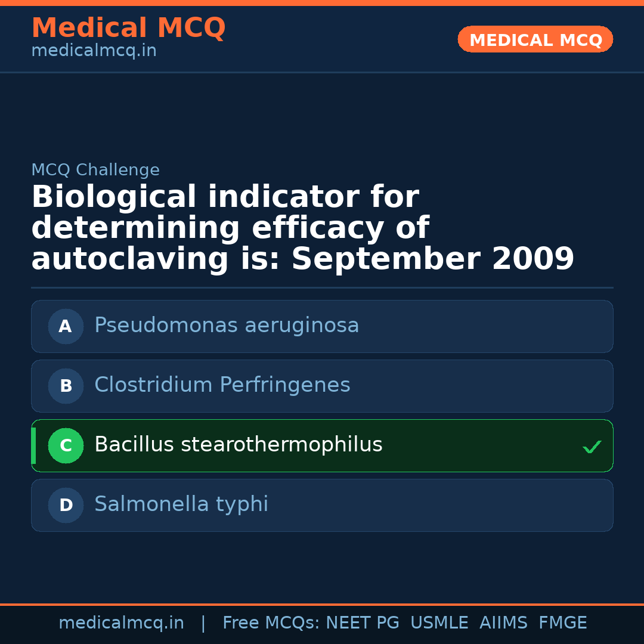Choose Clostridium Perfringenes option
Screen dimensions: 644x644
[x=222, y=385]
